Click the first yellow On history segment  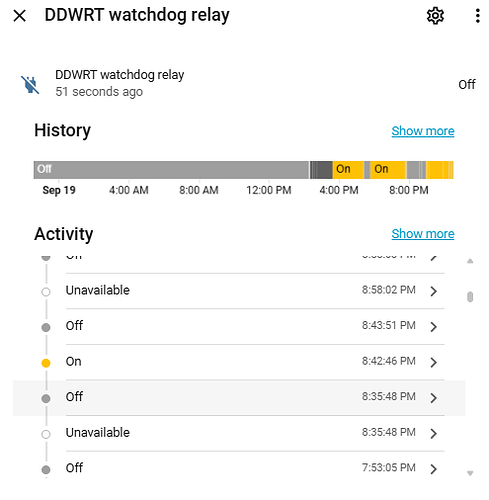(x=348, y=170)
